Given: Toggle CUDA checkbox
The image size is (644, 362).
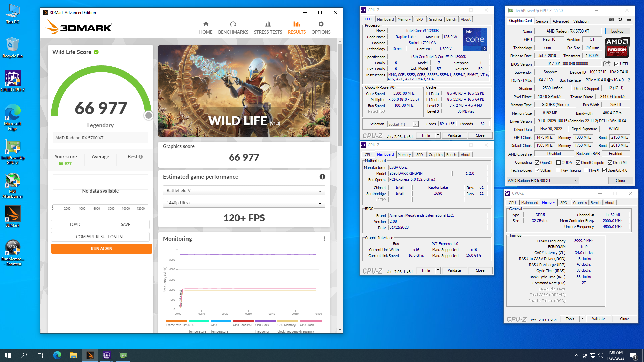Looking at the screenshot, I should click(x=558, y=163).
